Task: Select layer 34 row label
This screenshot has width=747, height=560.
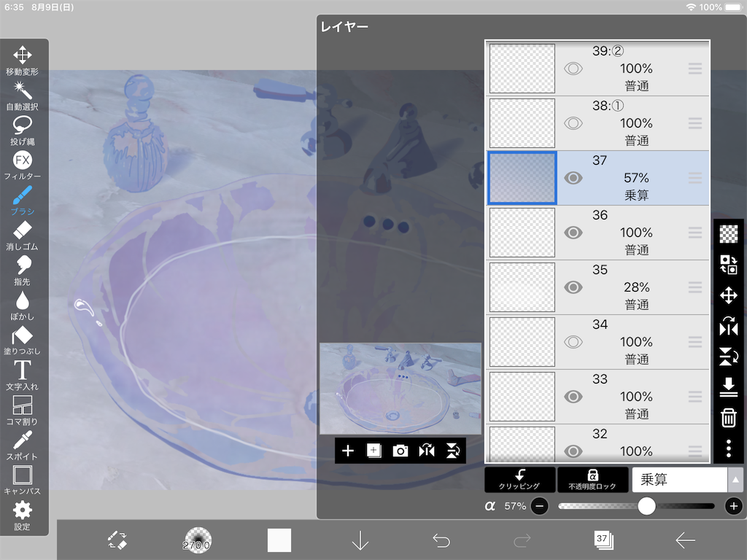Action: tap(600, 324)
